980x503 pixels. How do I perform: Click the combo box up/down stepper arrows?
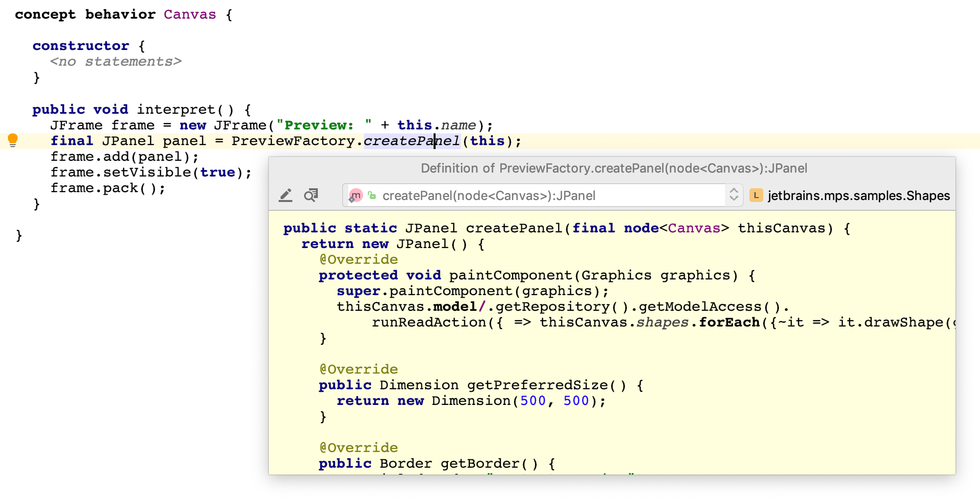point(733,195)
